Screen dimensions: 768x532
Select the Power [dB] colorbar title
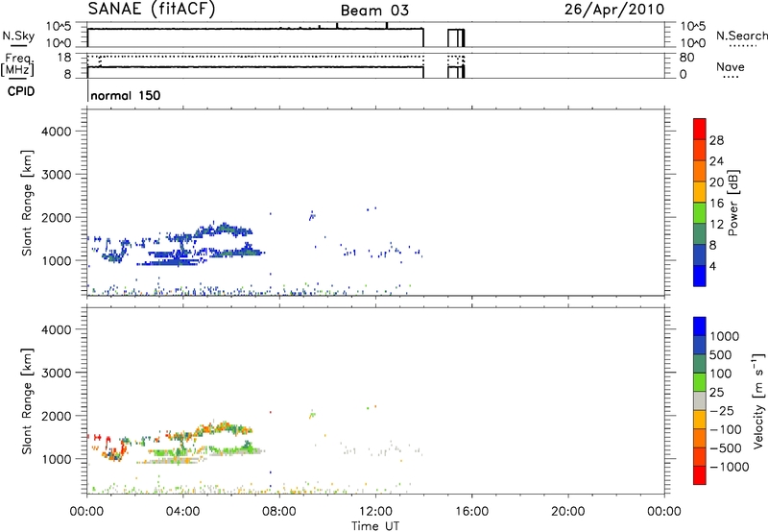pyautogui.click(x=732, y=203)
